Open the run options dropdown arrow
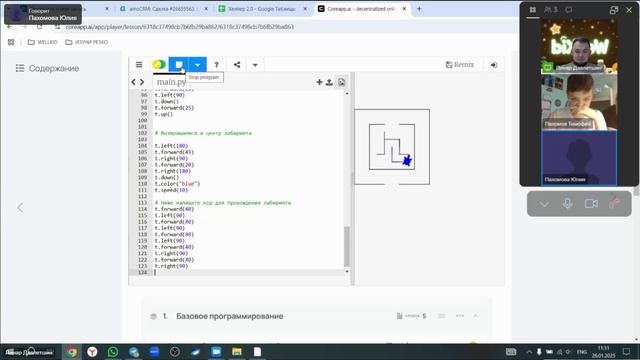The width and height of the screenshot is (640, 360). (198, 64)
